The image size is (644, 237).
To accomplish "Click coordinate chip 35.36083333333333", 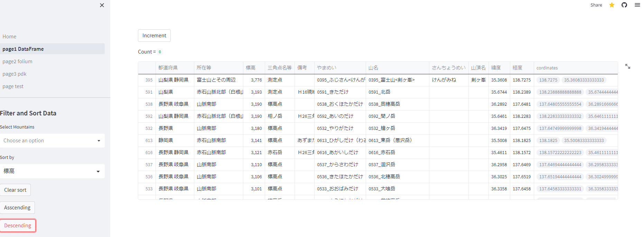I will (584, 80).
